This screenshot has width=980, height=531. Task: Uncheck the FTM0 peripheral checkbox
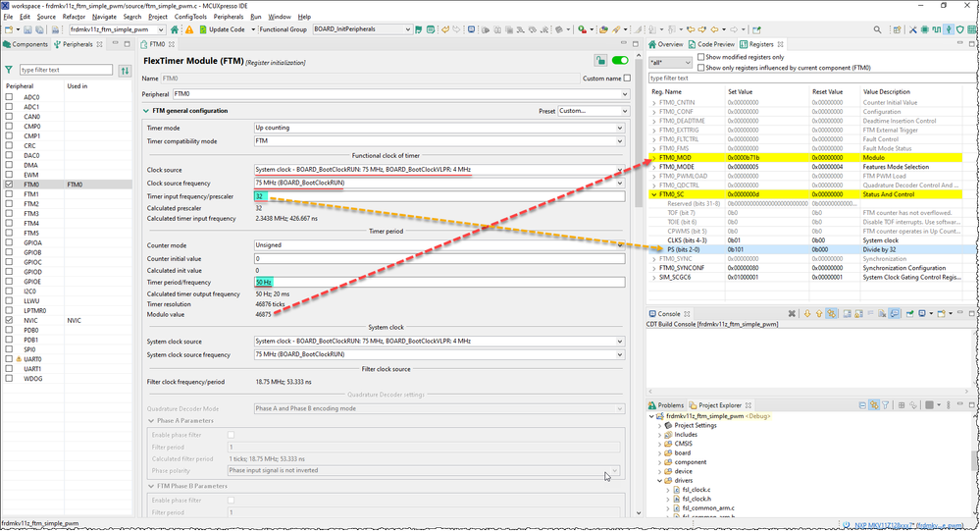[9, 185]
